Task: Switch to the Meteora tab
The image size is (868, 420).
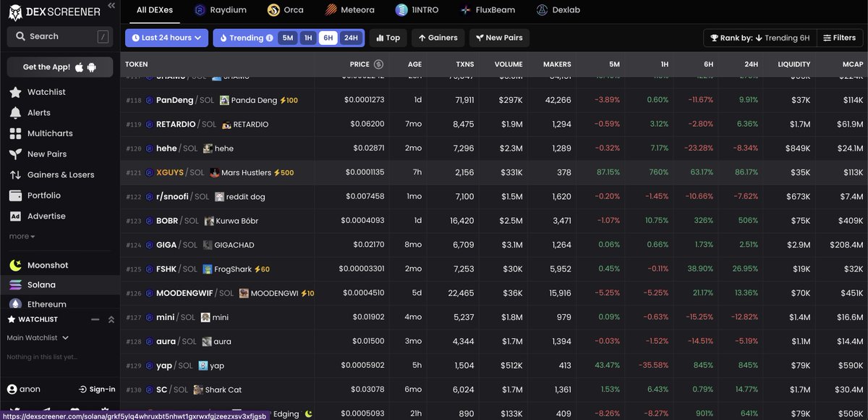Action: click(x=349, y=10)
